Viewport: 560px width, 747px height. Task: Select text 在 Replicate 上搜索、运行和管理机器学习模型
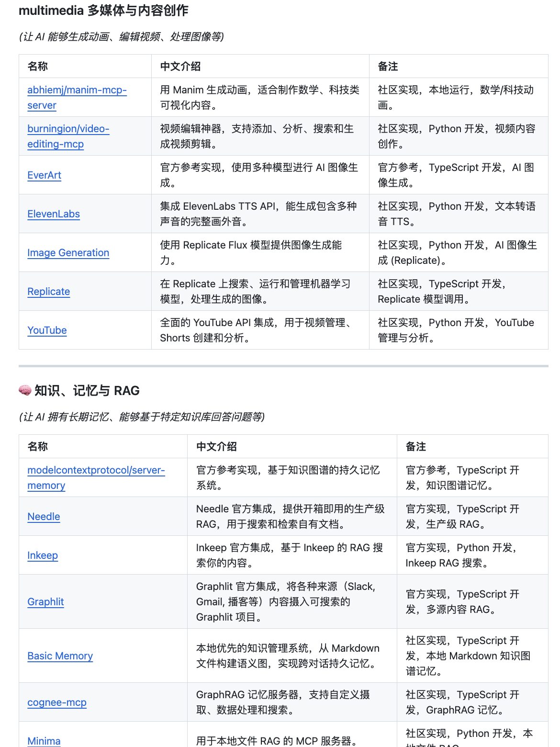pyautogui.click(x=255, y=292)
